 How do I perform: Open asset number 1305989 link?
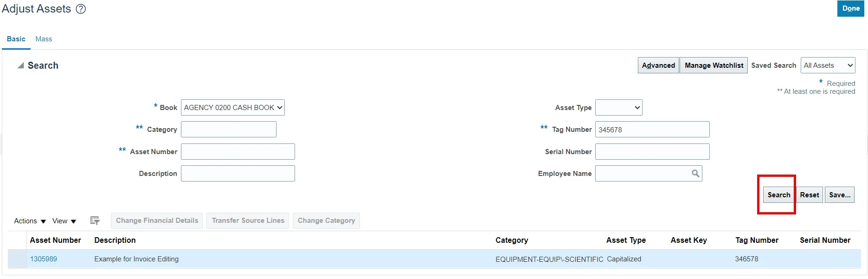click(x=44, y=259)
